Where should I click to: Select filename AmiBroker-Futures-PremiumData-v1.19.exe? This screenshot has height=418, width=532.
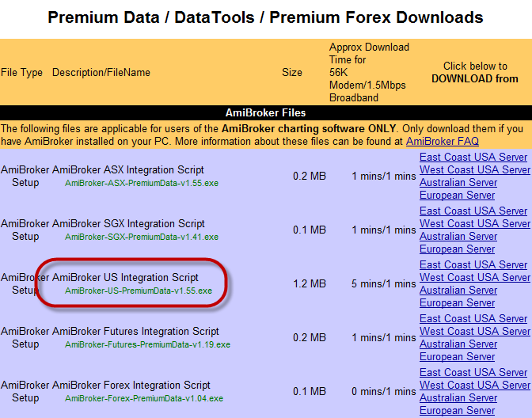pyautogui.click(x=147, y=344)
